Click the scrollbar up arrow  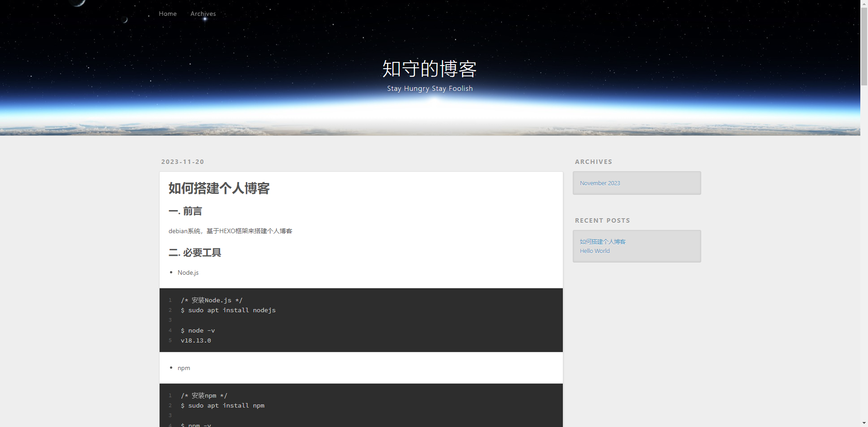[x=864, y=4]
